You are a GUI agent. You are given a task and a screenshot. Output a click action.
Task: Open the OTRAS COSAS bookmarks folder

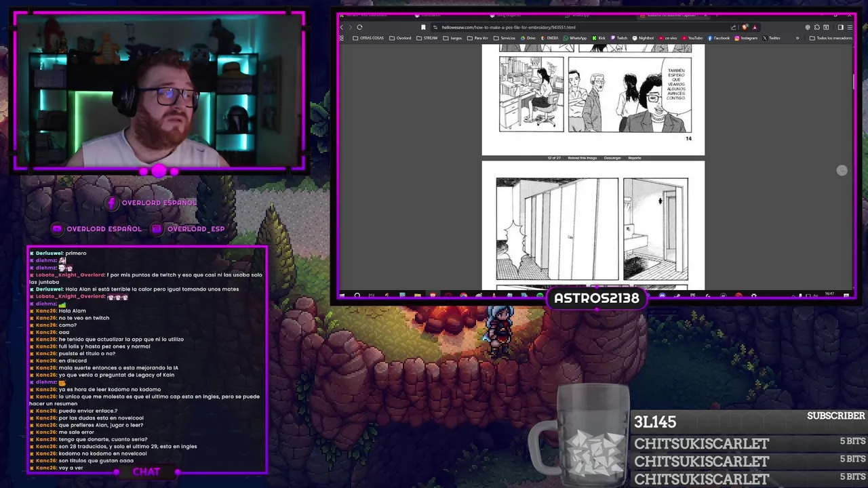pyautogui.click(x=370, y=38)
